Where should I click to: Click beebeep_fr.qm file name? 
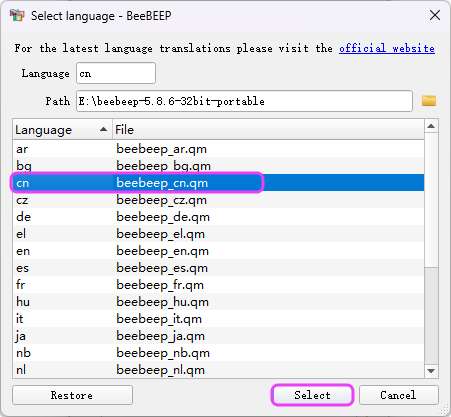click(160, 285)
